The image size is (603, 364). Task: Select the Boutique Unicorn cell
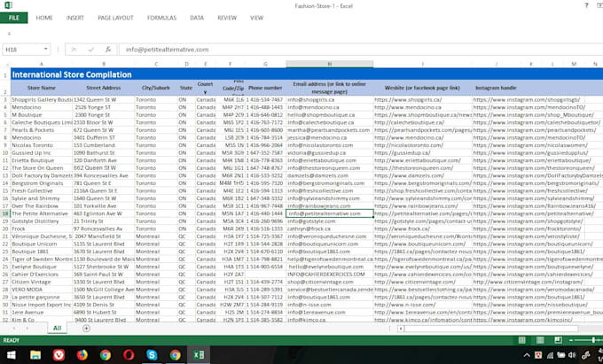coord(42,244)
